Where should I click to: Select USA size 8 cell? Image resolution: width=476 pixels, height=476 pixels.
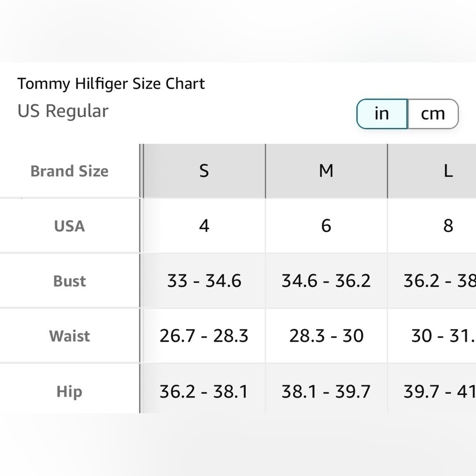click(432, 226)
